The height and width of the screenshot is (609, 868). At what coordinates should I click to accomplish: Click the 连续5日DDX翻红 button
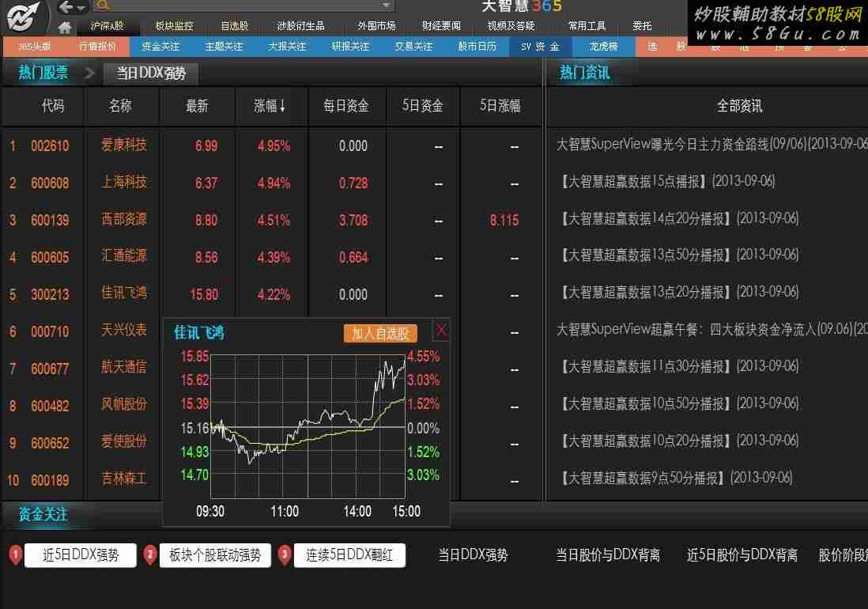(x=349, y=555)
